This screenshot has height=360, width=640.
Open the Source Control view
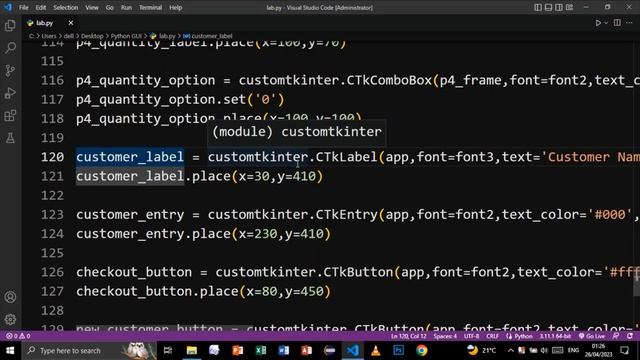click(10, 71)
